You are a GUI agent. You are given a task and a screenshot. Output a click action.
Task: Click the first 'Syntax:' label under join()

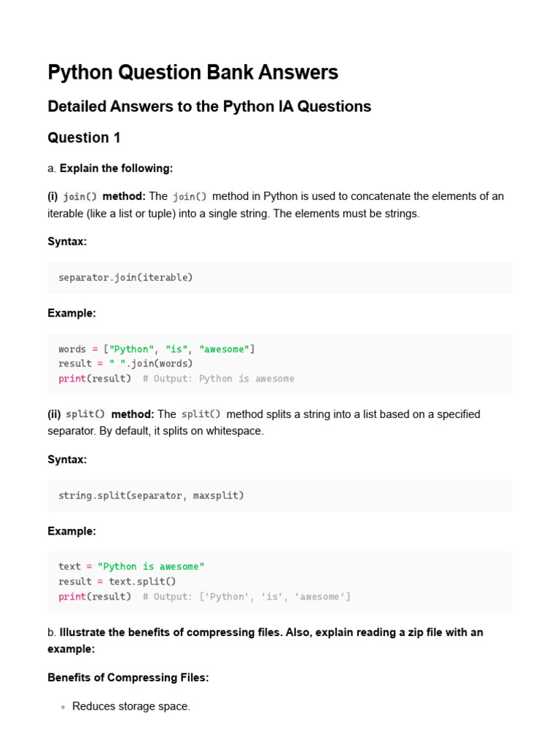67,241
